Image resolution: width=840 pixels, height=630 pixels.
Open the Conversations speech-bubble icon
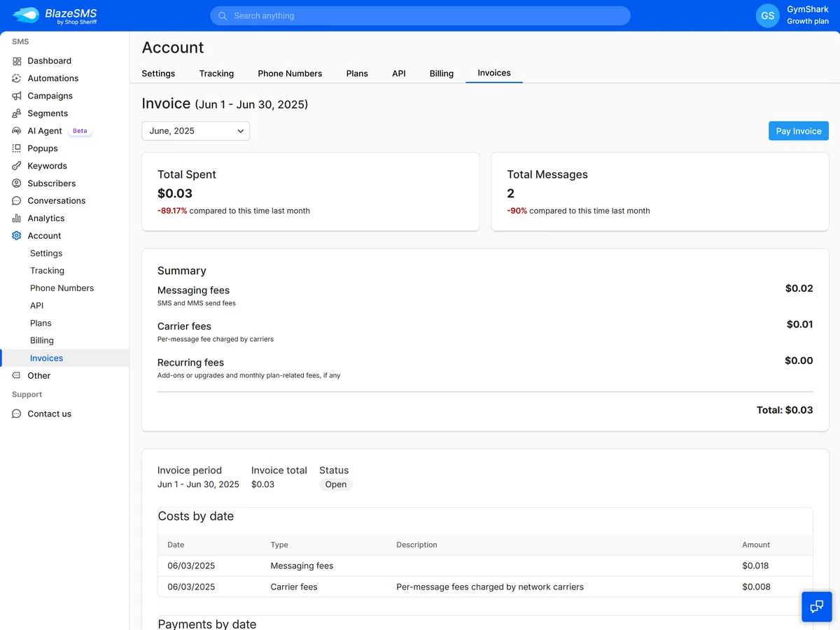pyautogui.click(x=15, y=201)
